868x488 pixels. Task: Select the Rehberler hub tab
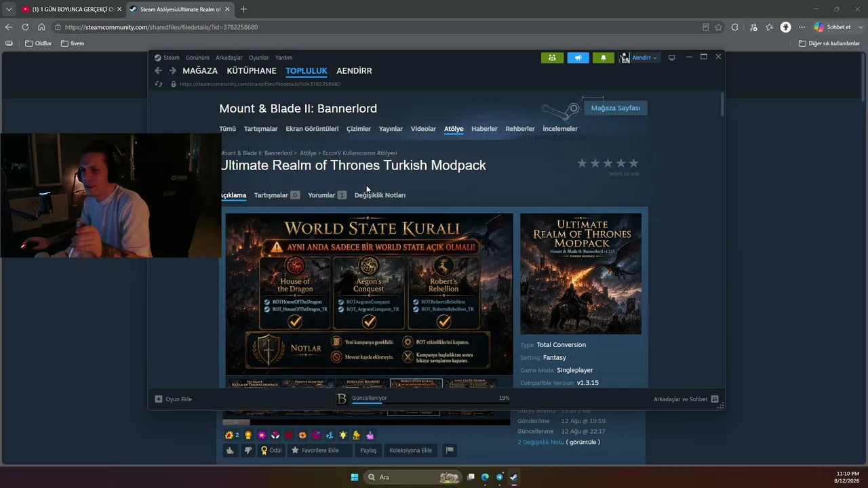point(520,129)
